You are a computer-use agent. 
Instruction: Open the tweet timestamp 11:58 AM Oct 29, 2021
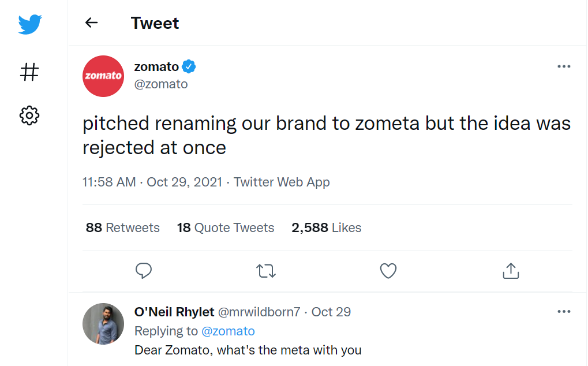[x=152, y=182]
